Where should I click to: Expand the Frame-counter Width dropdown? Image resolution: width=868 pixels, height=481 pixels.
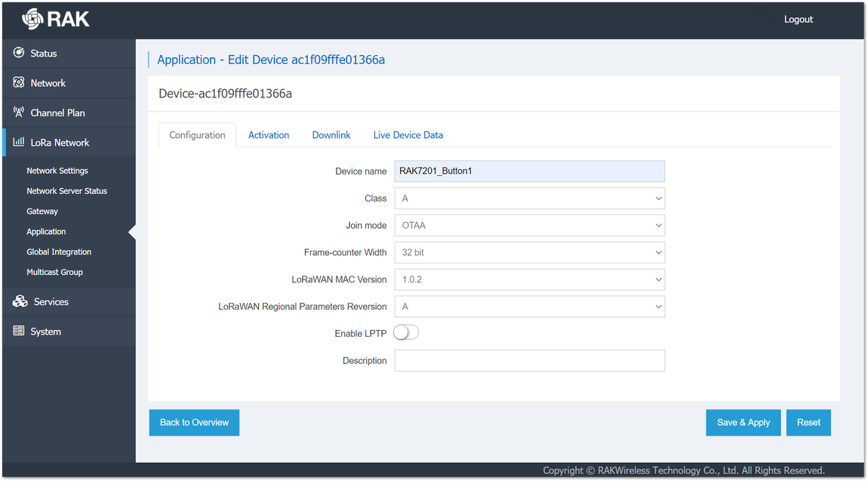[529, 252]
